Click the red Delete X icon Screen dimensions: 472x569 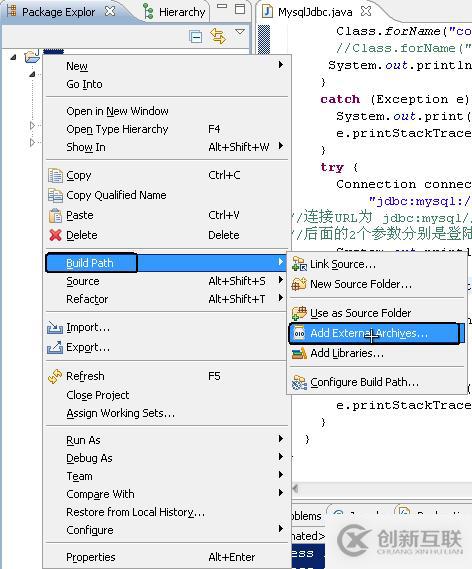click(55, 235)
